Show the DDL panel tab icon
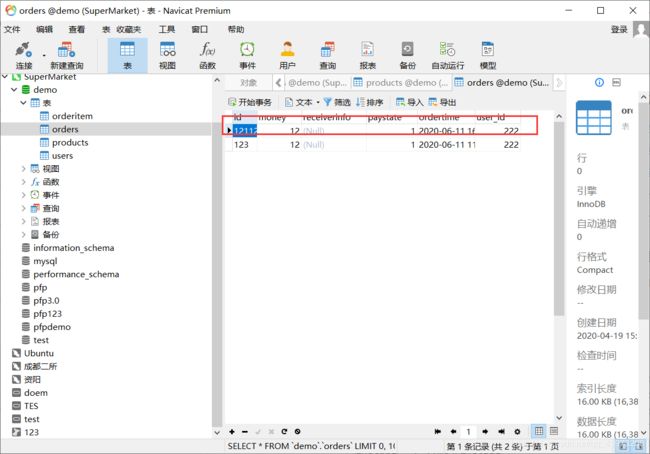The height and width of the screenshot is (454, 650). coord(616,83)
